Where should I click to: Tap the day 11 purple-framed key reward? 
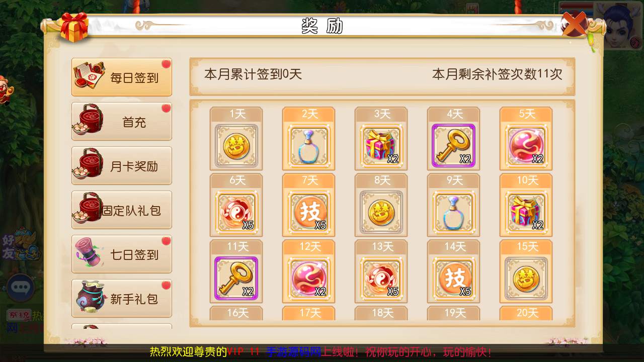point(236,278)
